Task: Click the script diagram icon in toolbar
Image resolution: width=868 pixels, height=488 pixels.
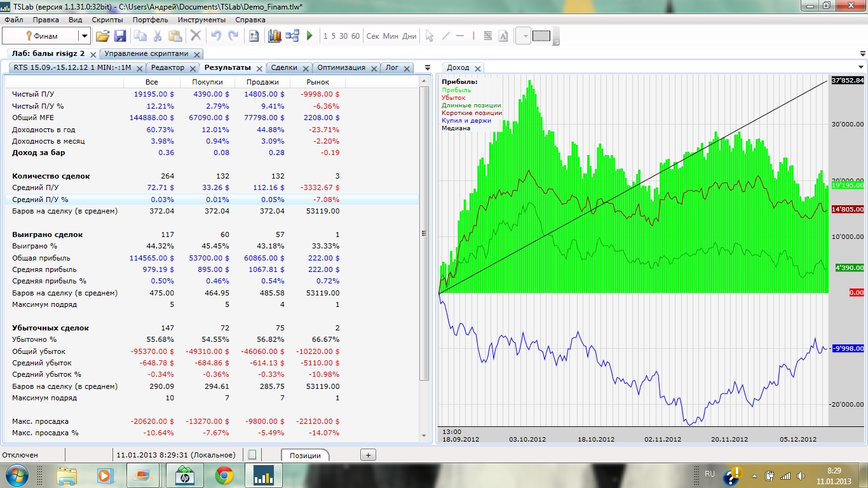Action: [292, 36]
